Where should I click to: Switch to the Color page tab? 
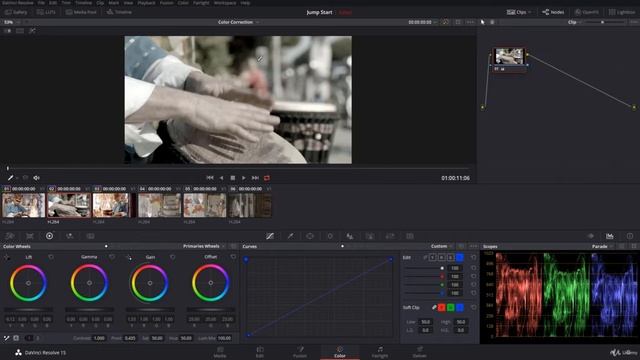(x=340, y=352)
